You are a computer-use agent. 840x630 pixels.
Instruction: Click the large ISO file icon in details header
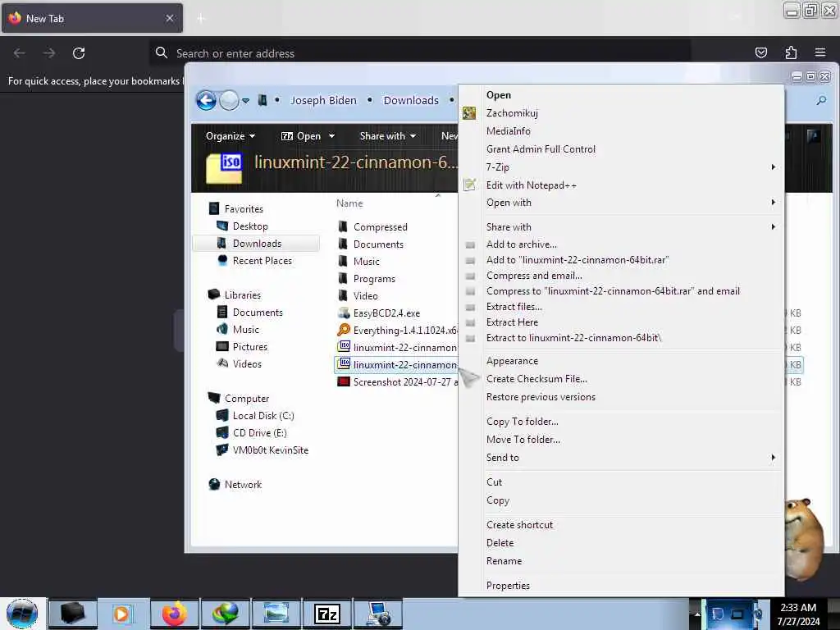(224, 167)
